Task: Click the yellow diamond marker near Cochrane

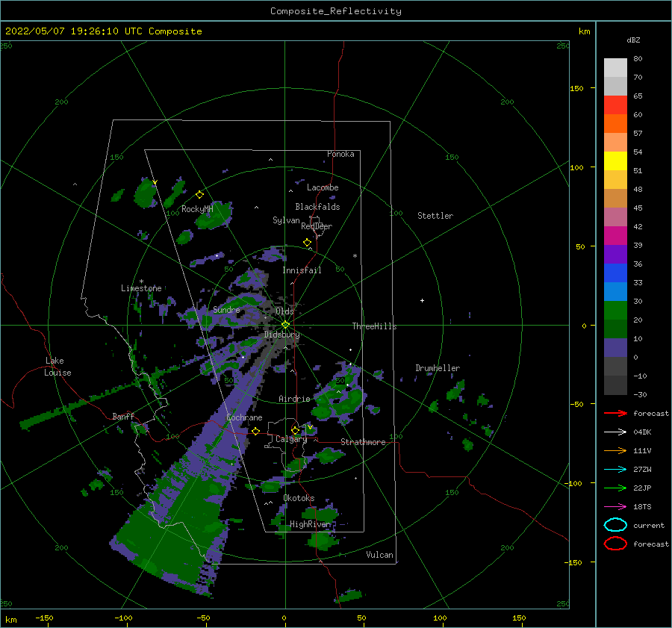Action: 256,432
